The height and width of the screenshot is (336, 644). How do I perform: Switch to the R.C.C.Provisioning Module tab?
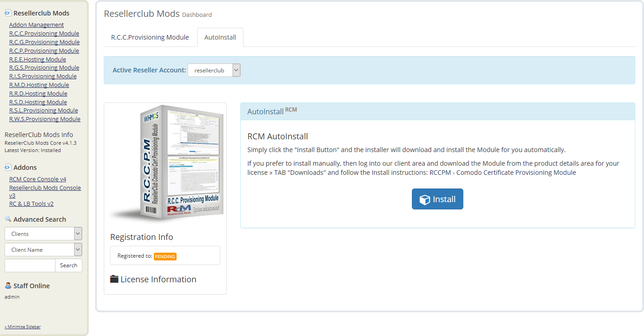click(x=150, y=37)
